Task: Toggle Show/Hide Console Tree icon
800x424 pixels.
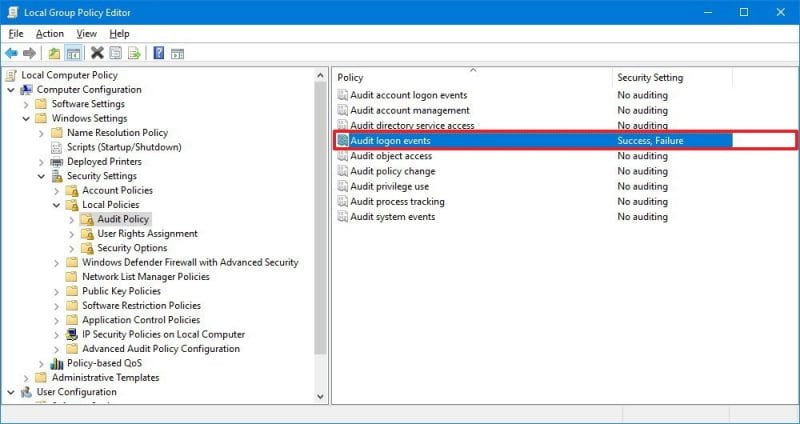Action: [73, 53]
